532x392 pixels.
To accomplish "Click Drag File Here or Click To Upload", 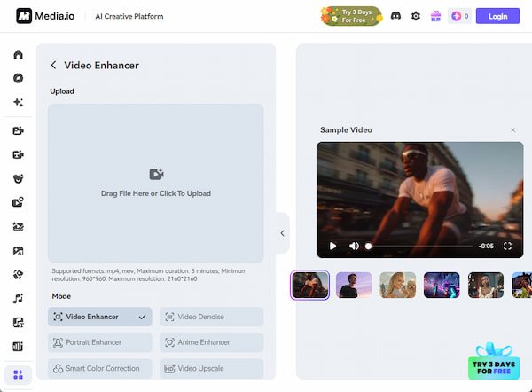I will click(156, 193).
